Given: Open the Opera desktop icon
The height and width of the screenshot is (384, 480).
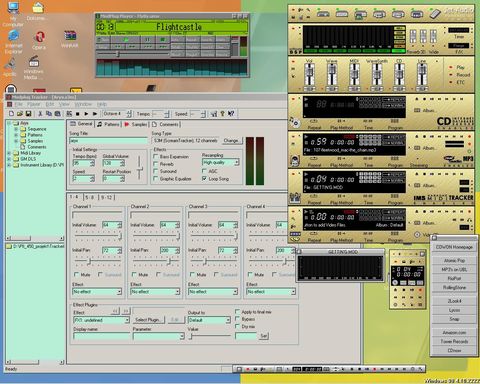Looking at the screenshot, I should 39,37.
